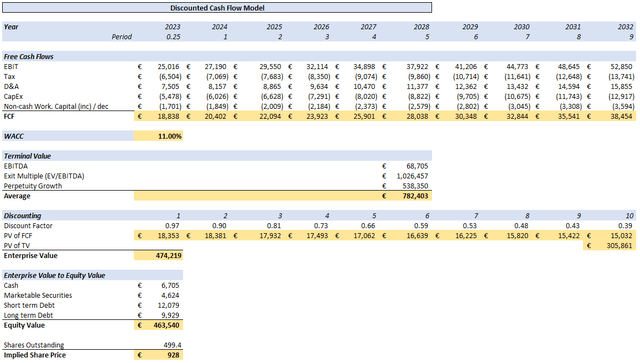Click the 2029 D&A value 12,362
Screen dimensions: 640x363
[466, 87]
